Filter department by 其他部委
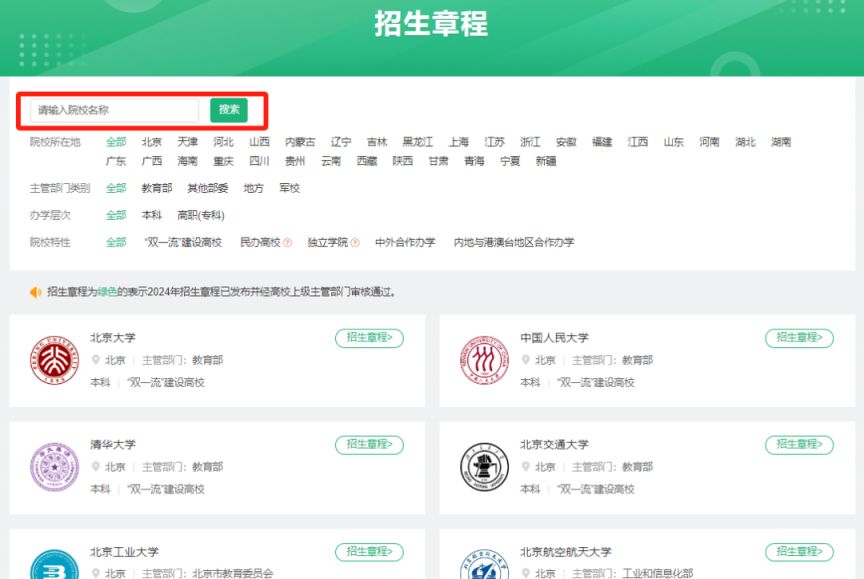This screenshot has height=579, width=864. coord(208,188)
